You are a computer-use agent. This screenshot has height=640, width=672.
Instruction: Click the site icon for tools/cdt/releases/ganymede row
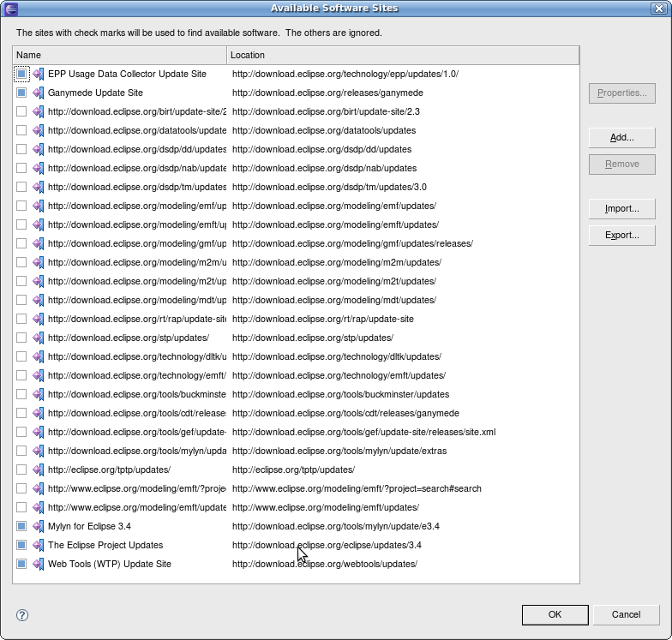(x=38, y=413)
